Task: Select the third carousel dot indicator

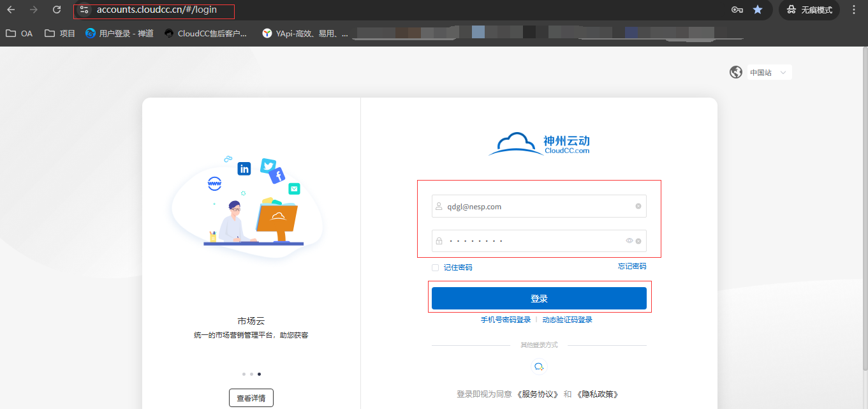Action: (259, 374)
